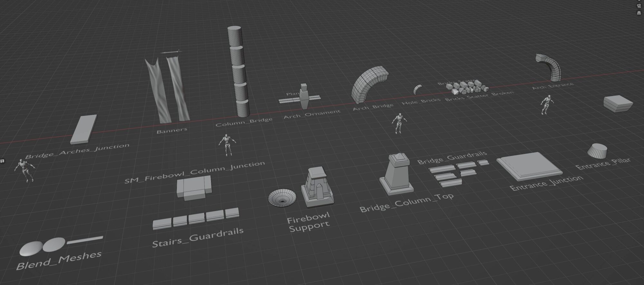Viewport: 644px width, 285px height.
Task: Select the thin Blend_Meshes bar
Action: 85,240
